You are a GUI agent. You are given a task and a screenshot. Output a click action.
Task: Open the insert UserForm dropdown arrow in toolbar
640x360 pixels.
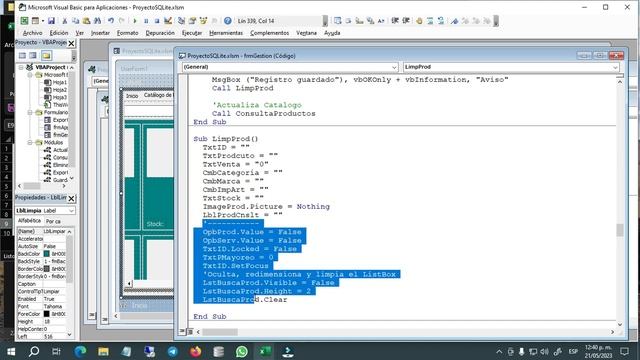42,21
